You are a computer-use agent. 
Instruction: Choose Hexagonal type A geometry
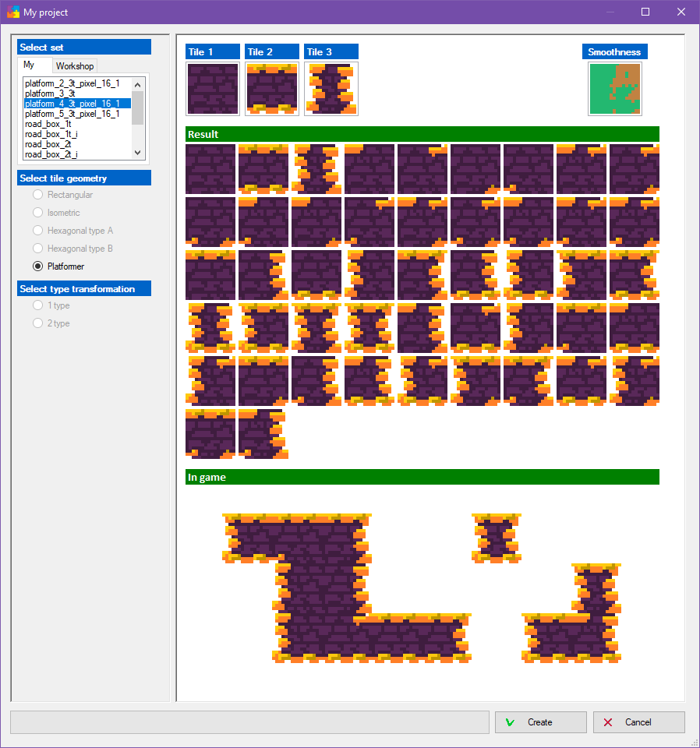pyautogui.click(x=37, y=231)
